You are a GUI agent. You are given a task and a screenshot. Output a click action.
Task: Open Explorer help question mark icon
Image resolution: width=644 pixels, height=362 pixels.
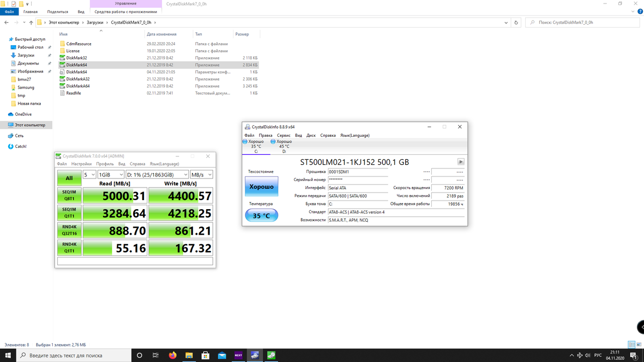(x=639, y=11)
